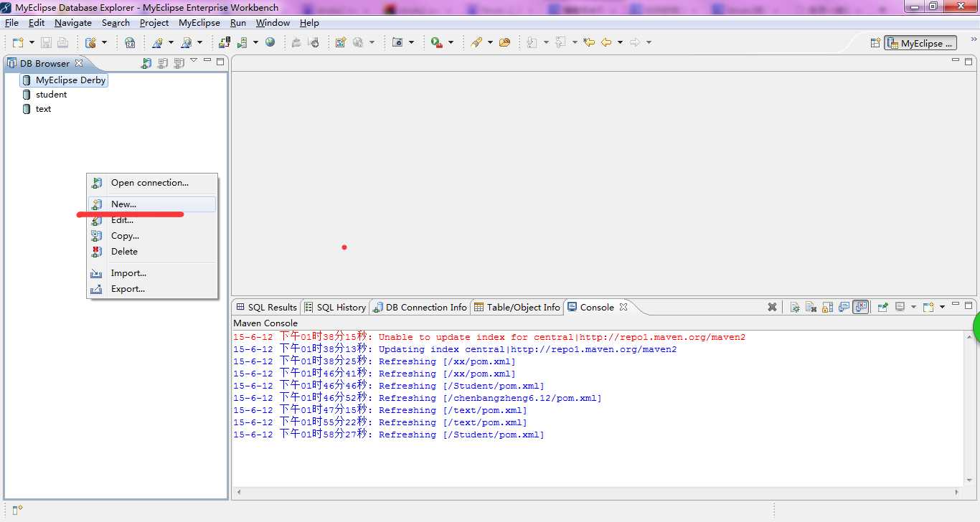Maximize the DB Browser panel
This screenshot has height=522, width=980.
[x=220, y=62]
